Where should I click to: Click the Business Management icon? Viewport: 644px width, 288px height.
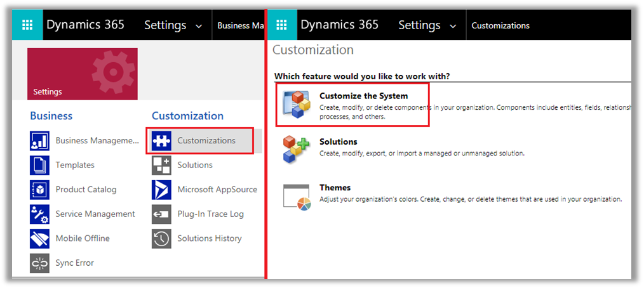point(39,141)
